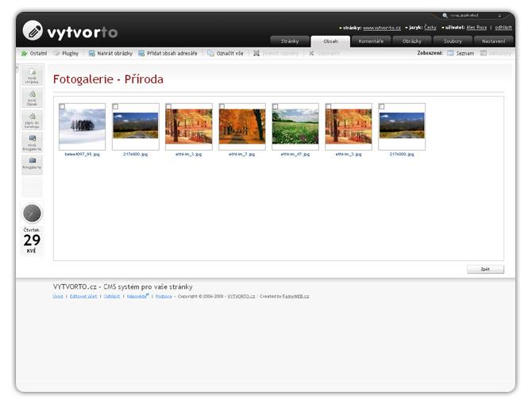Screen dimensions: 532x403
Task: Click the greyed delete X toolbar icon
Action: pos(311,53)
